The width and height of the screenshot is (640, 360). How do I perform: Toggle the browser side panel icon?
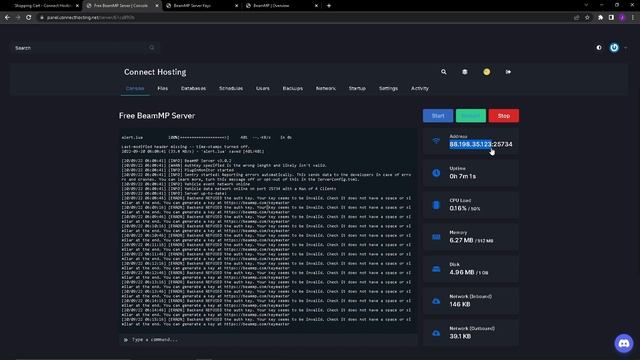click(611, 18)
